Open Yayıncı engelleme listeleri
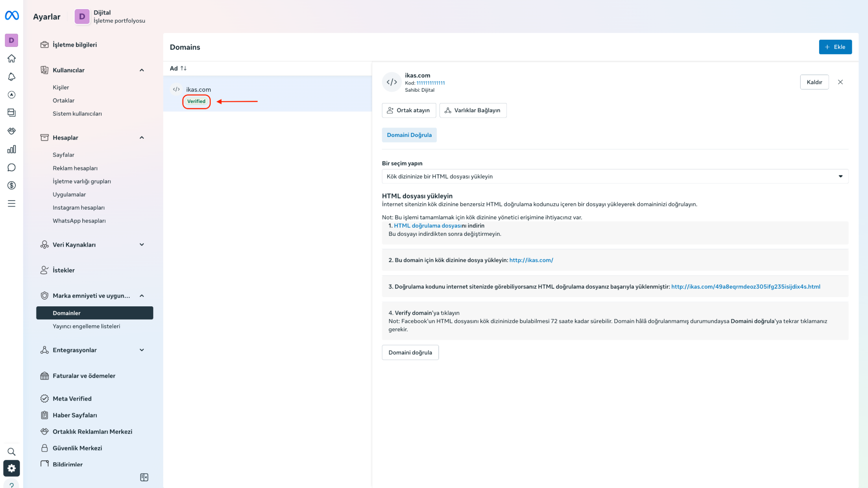The height and width of the screenshot is (488, 868). [86, 326]
